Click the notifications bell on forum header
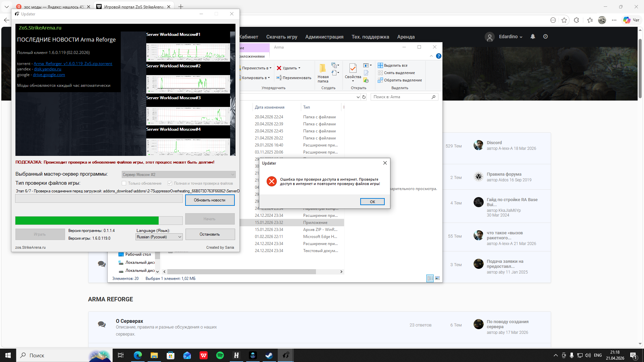The height and width of the screenshot is (362, 644). [x=533, y=37]
